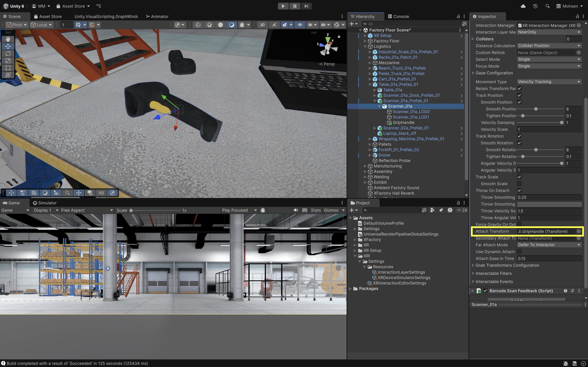588x367 pixels.
Task: Expand Grab Transformers Configuration section
Action: tap(473, 265)
